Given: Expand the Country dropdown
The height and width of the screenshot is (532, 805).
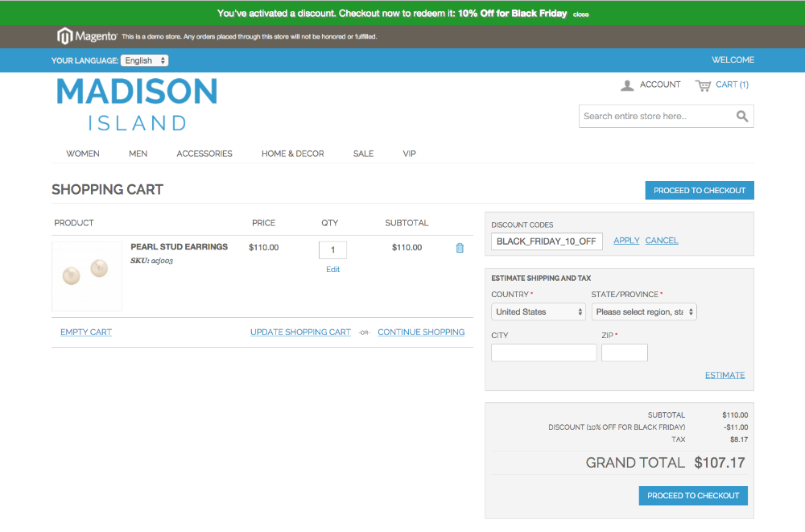Looking at the screenshot, I should click(539, 311).
